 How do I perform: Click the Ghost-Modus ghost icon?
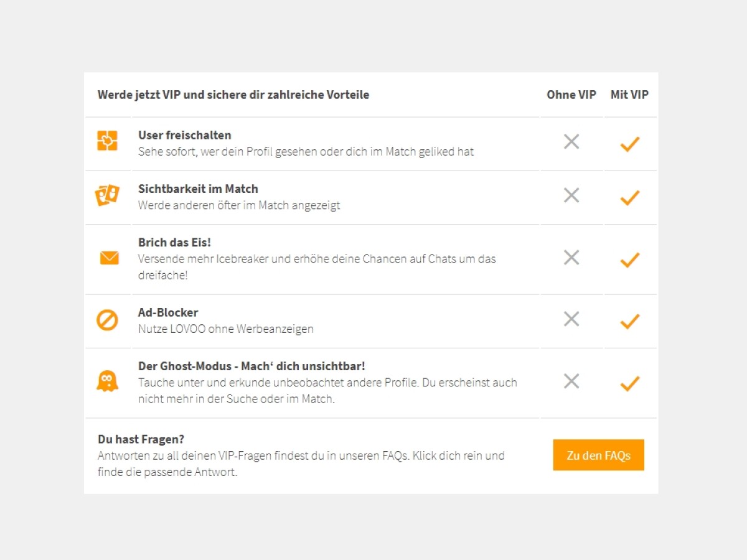click(107, 381)
